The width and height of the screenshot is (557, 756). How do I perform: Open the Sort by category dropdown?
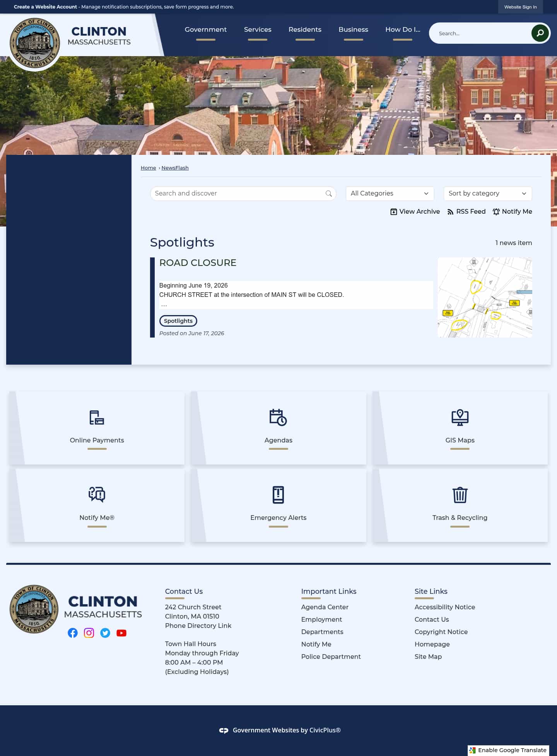488,194
